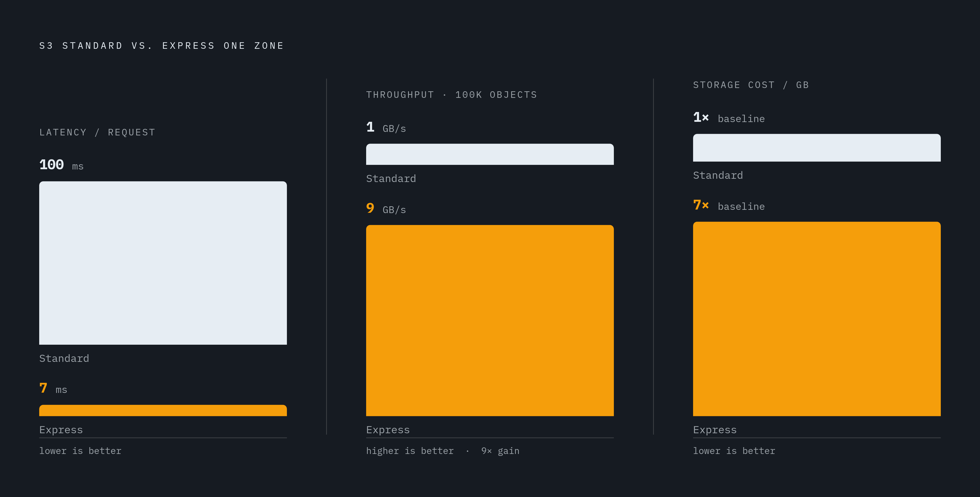Viewport: 980px width, 497px height.
Task: Click the "LATENCY / REQUEST" heading
Action: tap(97, 132)
